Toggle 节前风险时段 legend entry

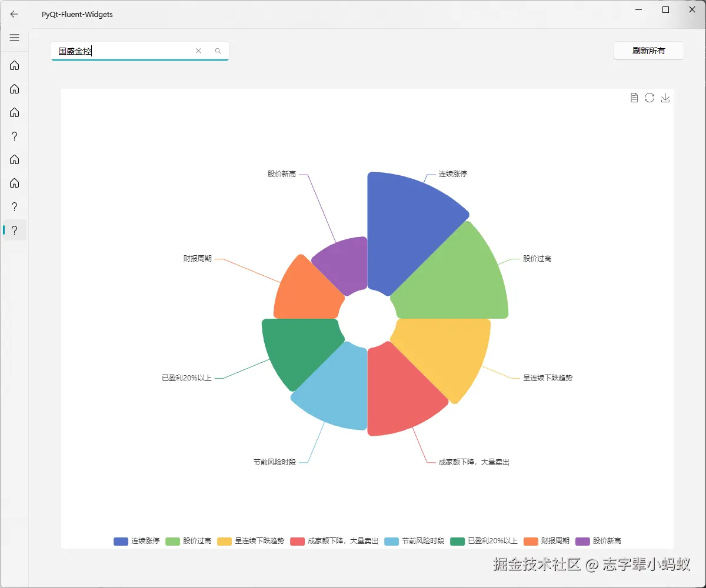tap(414, 541)
